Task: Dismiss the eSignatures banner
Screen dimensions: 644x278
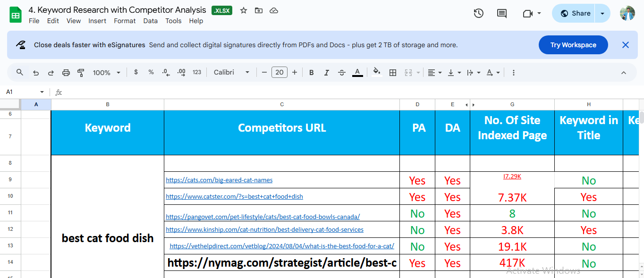Action: coord(626,45)
